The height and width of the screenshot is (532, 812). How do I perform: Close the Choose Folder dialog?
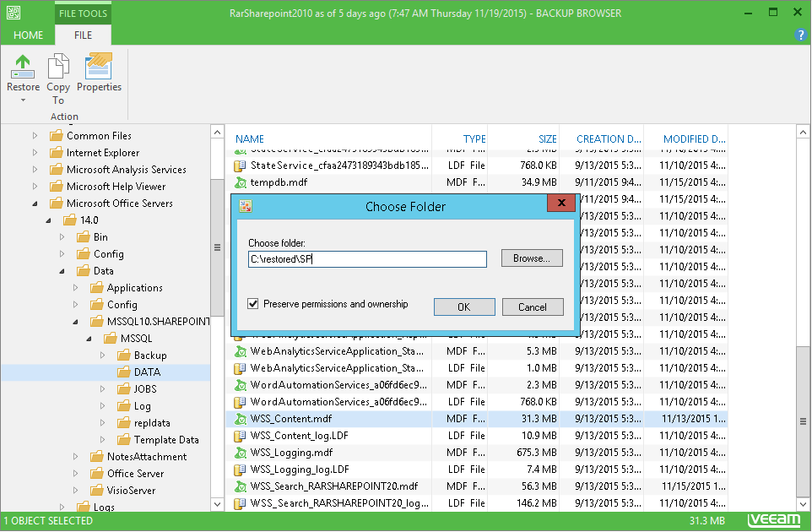(560, 203)
